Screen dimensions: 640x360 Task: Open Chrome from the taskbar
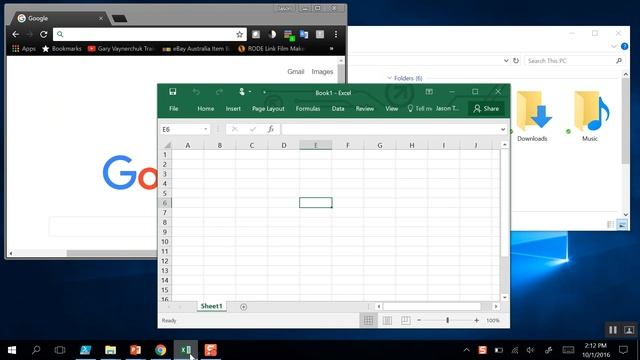[160, 350]
